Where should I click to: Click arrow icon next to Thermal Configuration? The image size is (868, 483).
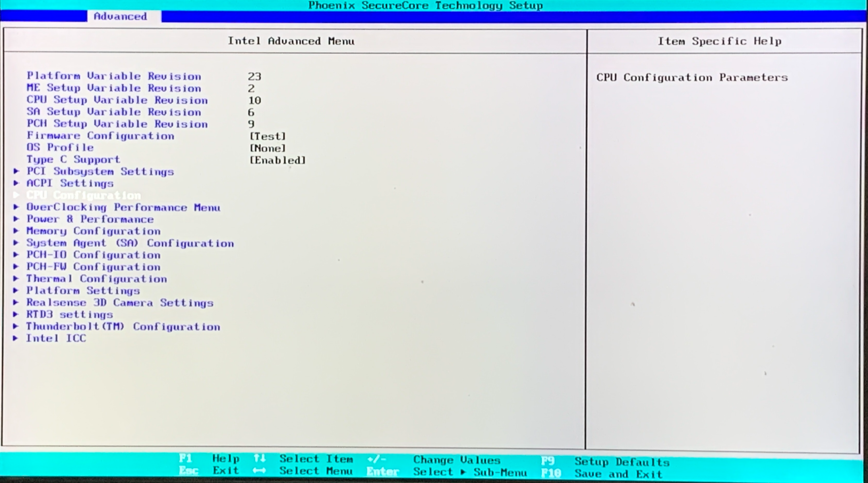[16, 279]
